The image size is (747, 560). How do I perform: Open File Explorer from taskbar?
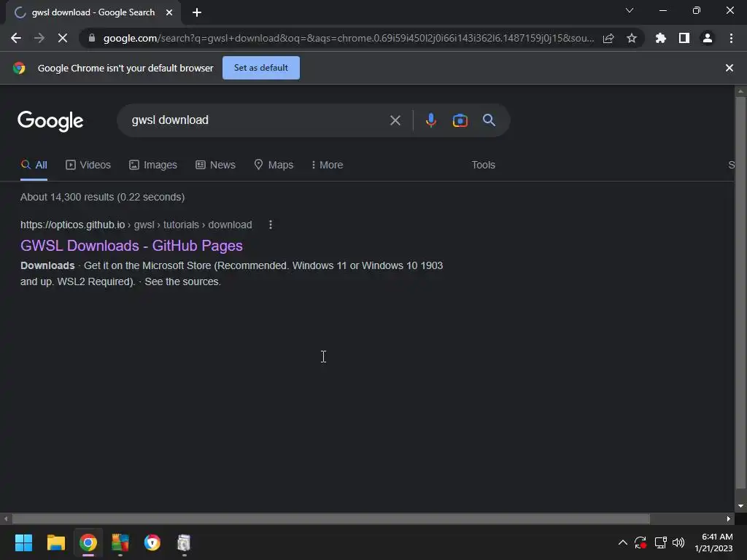55,542
